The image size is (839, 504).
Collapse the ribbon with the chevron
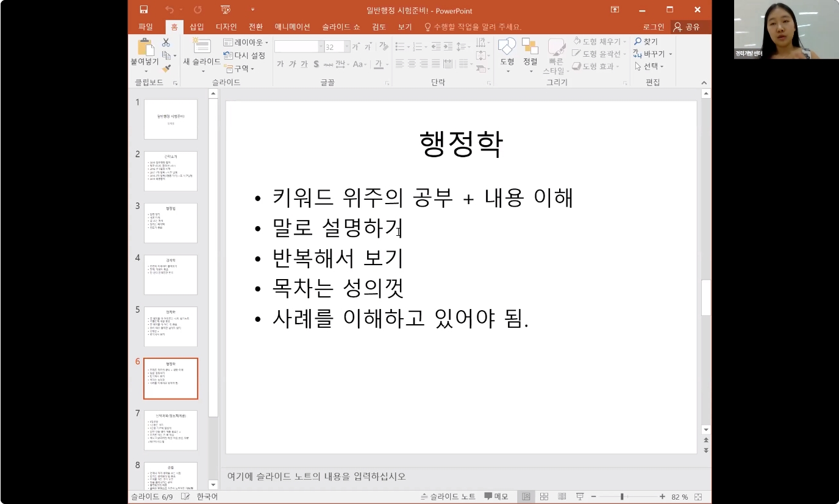click(704, 83)
